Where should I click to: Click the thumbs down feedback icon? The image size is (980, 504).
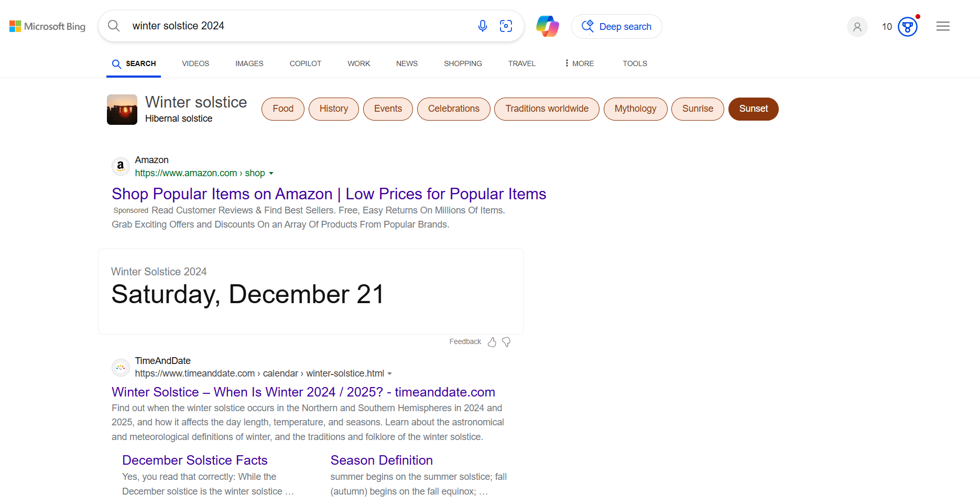[x=506, y=342]
